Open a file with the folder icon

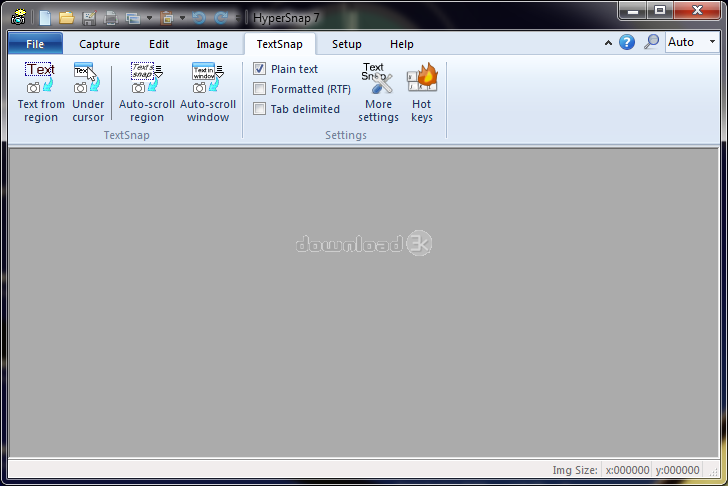click(x=66, y=18)
